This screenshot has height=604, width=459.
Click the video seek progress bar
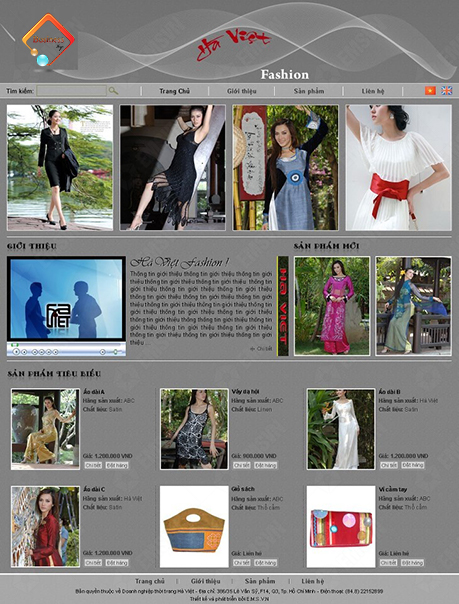[66, 345]
